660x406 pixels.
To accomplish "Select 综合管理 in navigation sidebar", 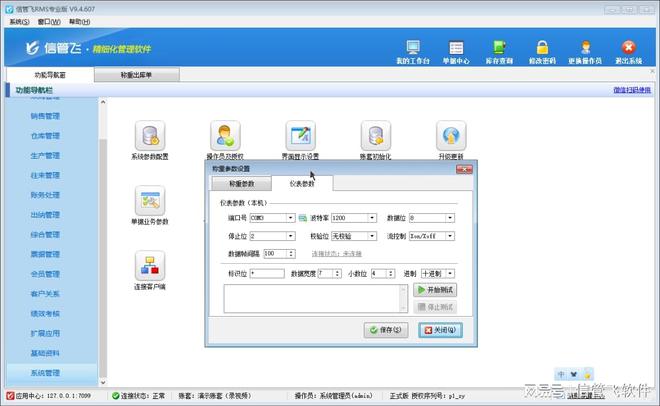I will (45, 235).
